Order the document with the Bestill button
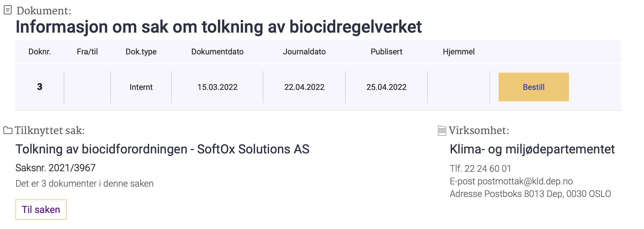The height and width of the screenshot is (229, 644). (533, 87)
